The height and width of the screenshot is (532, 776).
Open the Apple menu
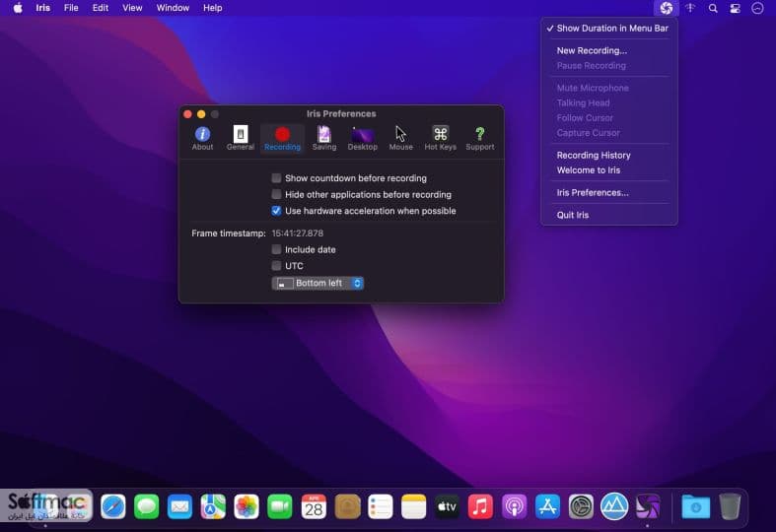click(x=18, y=8)
